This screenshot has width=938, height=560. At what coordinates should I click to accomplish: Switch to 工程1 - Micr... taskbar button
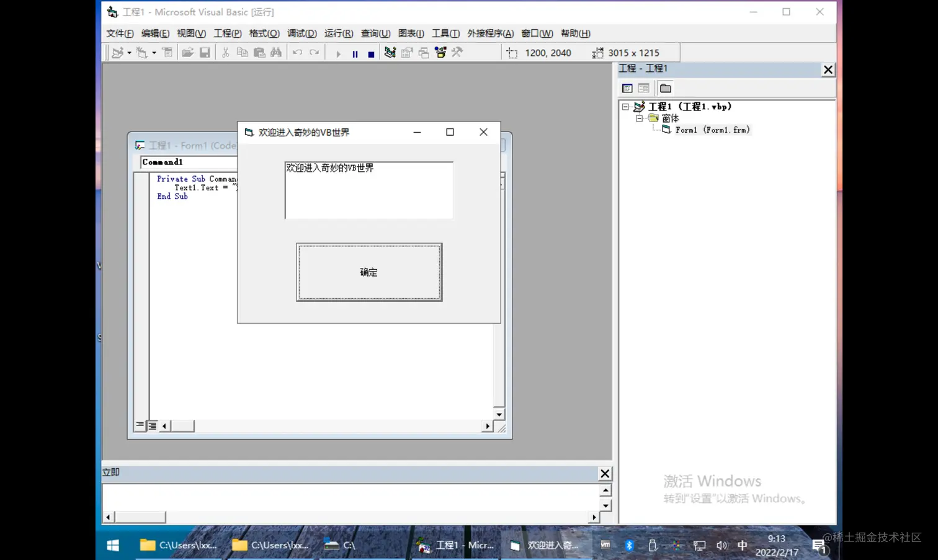(456, 545)
